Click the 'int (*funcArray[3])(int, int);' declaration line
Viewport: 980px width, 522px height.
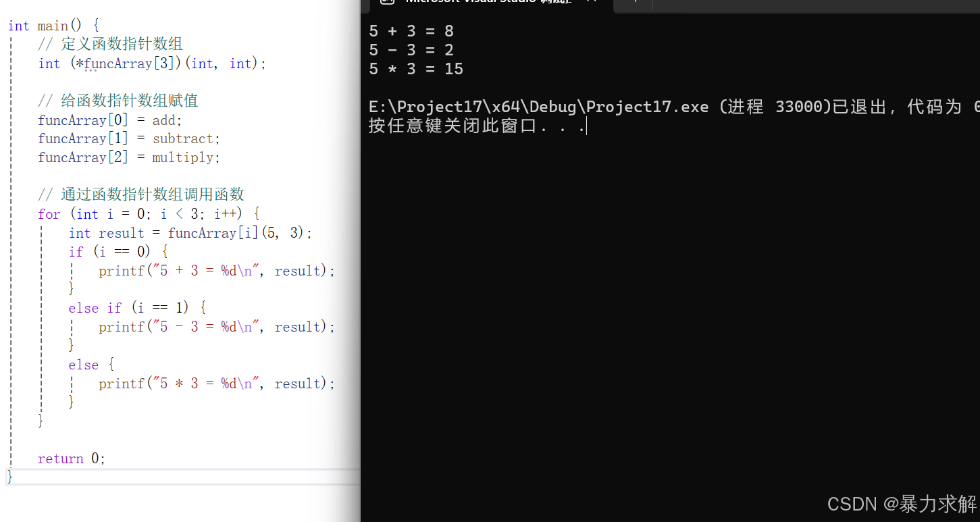click(x=152, y=63)
